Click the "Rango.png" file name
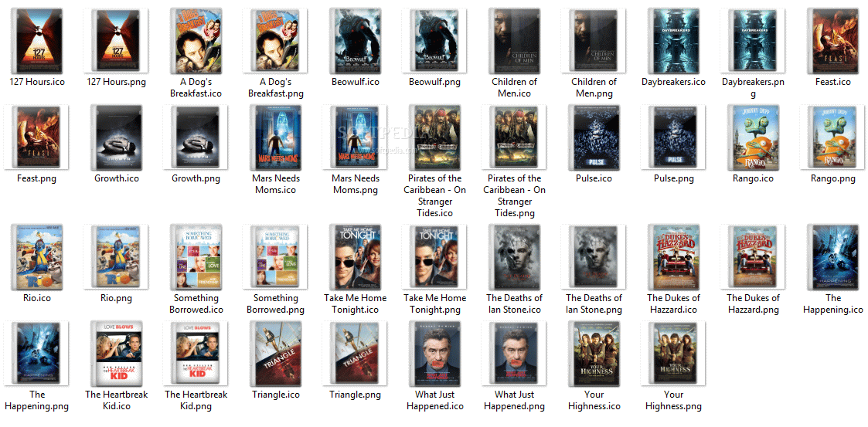 [x=833, y=178]
